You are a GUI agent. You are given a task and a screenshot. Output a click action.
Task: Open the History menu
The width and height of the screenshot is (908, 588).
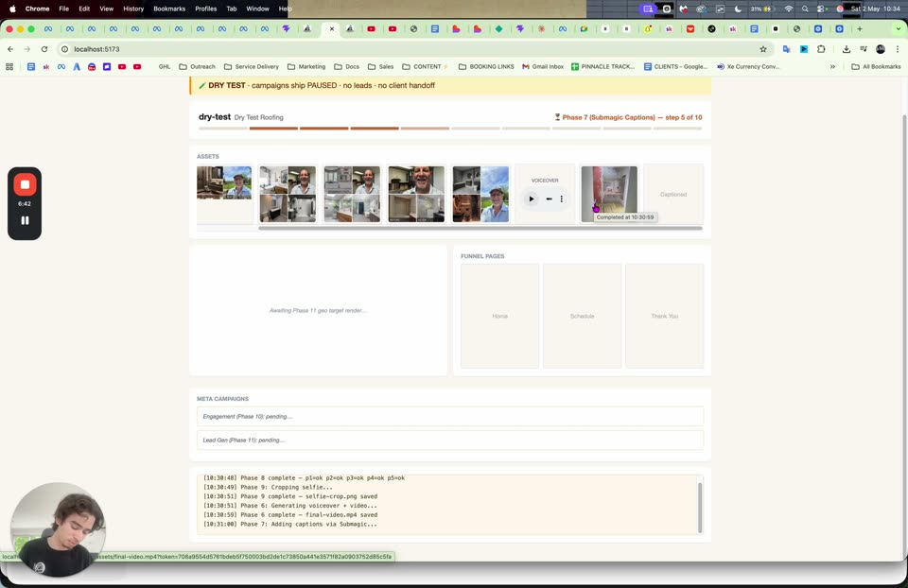click(x=133, y=9)
